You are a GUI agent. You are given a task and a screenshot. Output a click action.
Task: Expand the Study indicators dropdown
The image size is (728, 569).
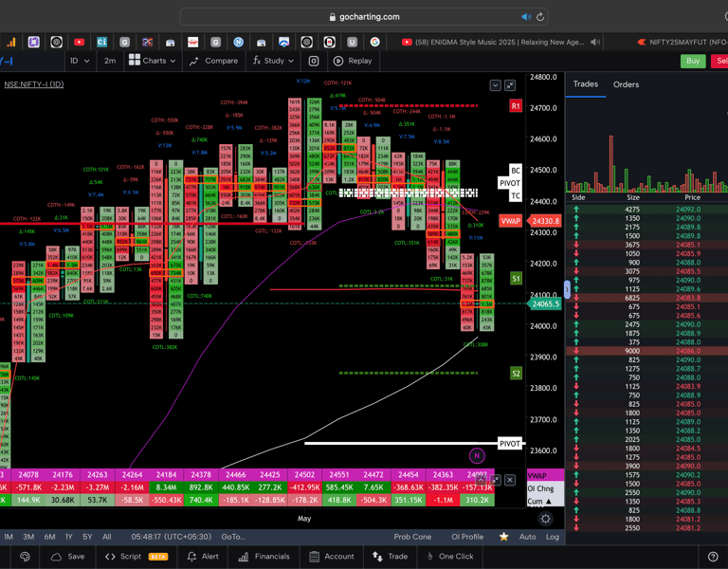(x=273, y=61)
